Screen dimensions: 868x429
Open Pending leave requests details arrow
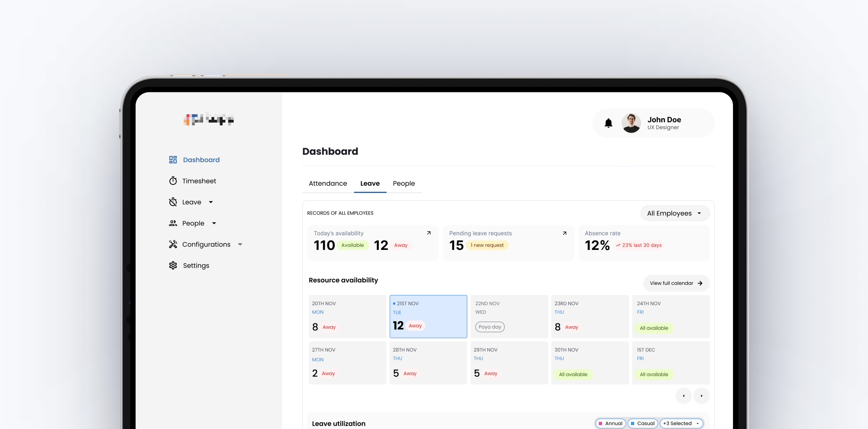click(565, 233)
